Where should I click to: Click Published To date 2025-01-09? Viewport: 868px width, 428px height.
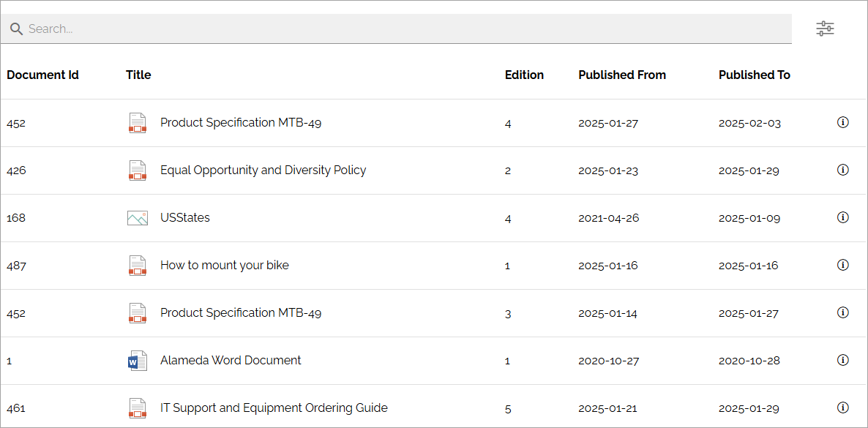749,218
